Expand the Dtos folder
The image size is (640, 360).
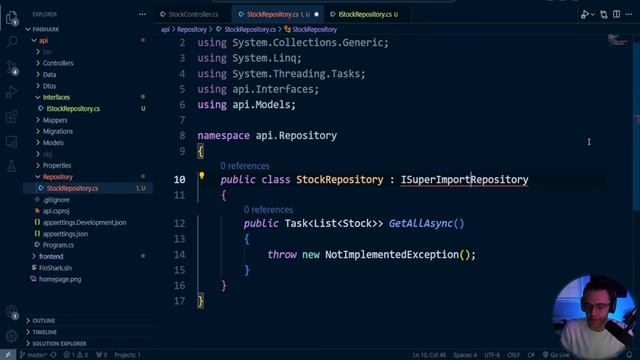[49, 86]
